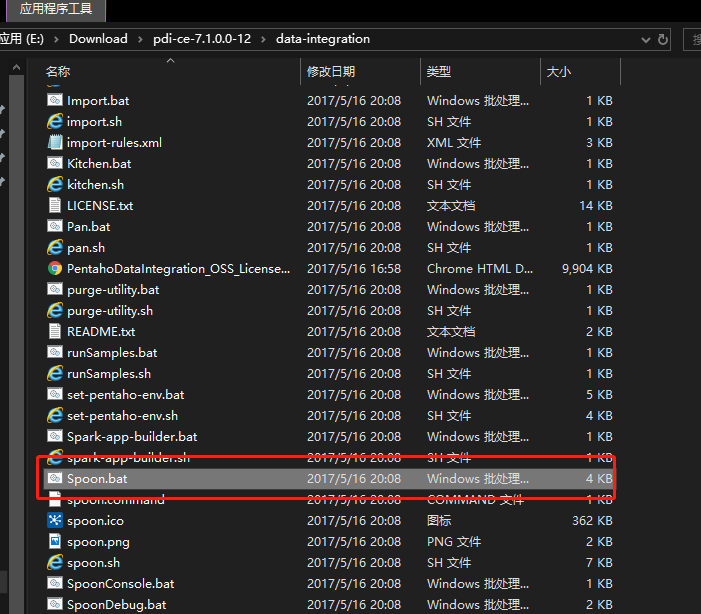Open the address bar history dropdown
The image size is (701, 614).
click(x=646, y=40)
